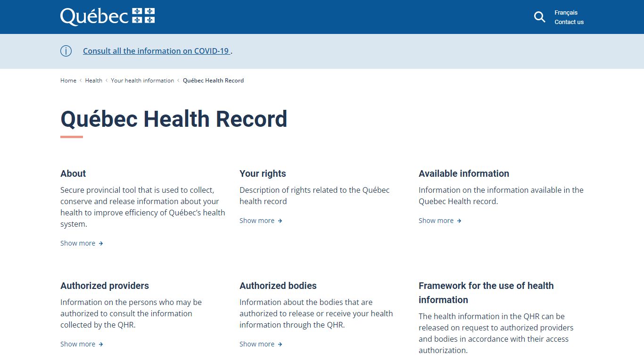Click the Québec government logo
Screen dimensions: 644x362
(x=107, y=16)
